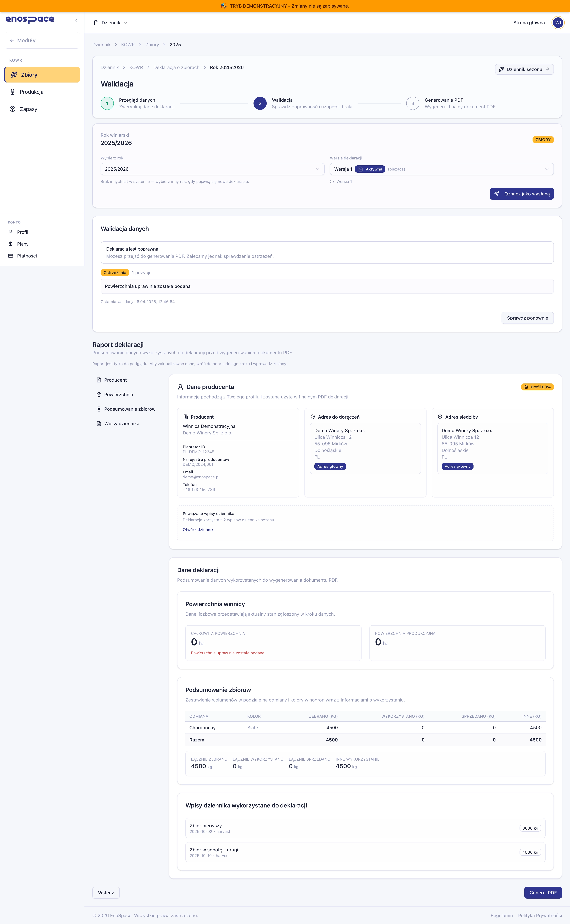
Task: Click the Profil person icon
Action: (x=11, y=232)
